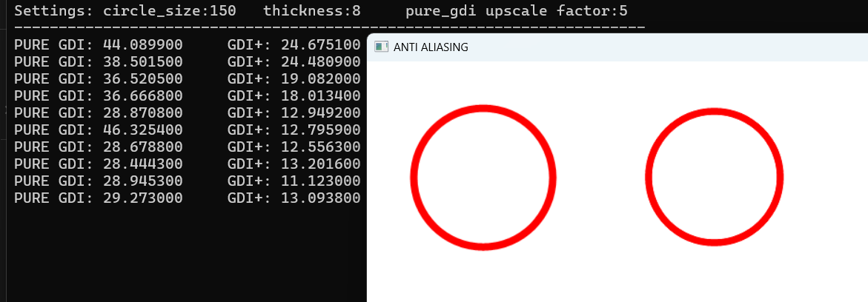Click inside the left circle's white center

coord(483,178)
